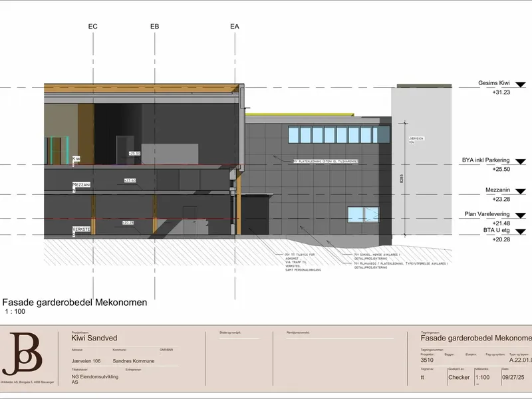Click the BTA U etg level marker triangle
Viewport: 532px width, 399px height.
tap(520, 231)
